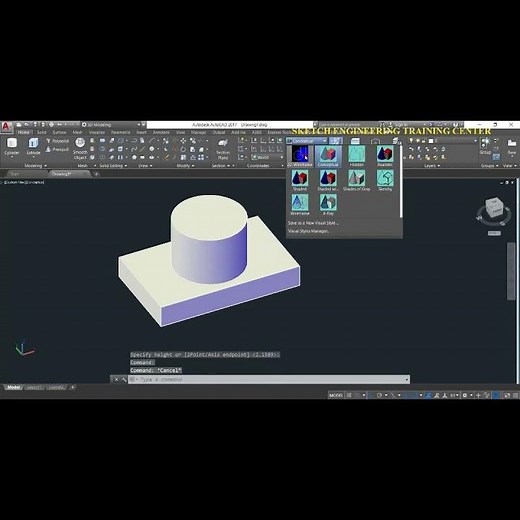Apply the Wireframe visual style

point(300,205)
